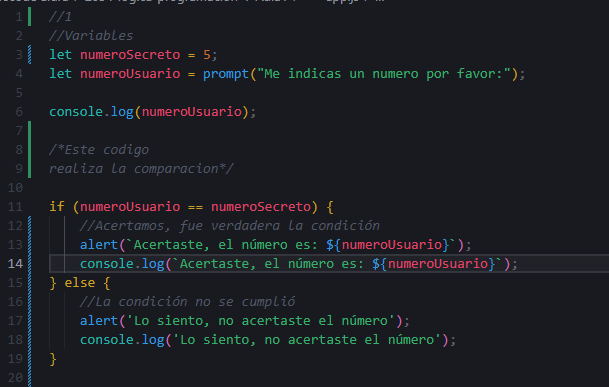Click line number 5 in the gutter

tap(19, 93)
